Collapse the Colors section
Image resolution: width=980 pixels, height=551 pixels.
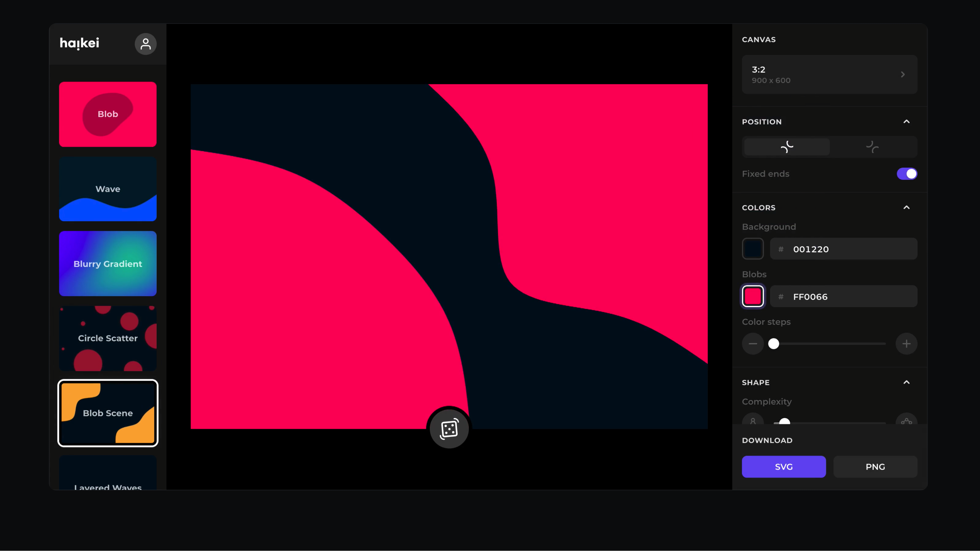tap(906, 208)
